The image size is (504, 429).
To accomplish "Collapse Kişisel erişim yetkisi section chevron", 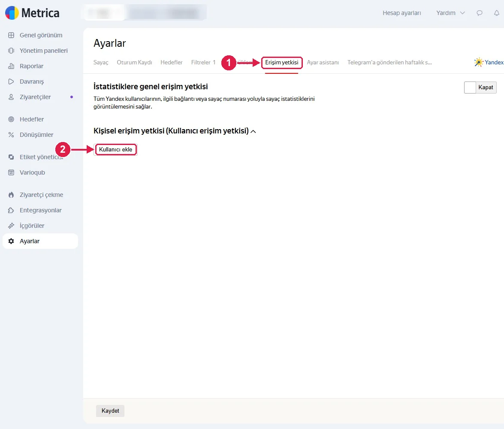I will [x=253, y=132].
